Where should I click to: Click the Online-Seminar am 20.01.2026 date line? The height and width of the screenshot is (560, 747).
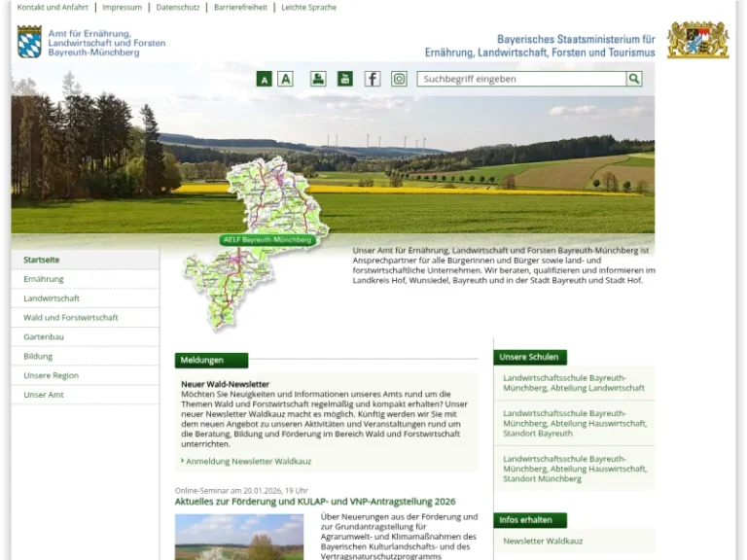[x=241, y=490]
